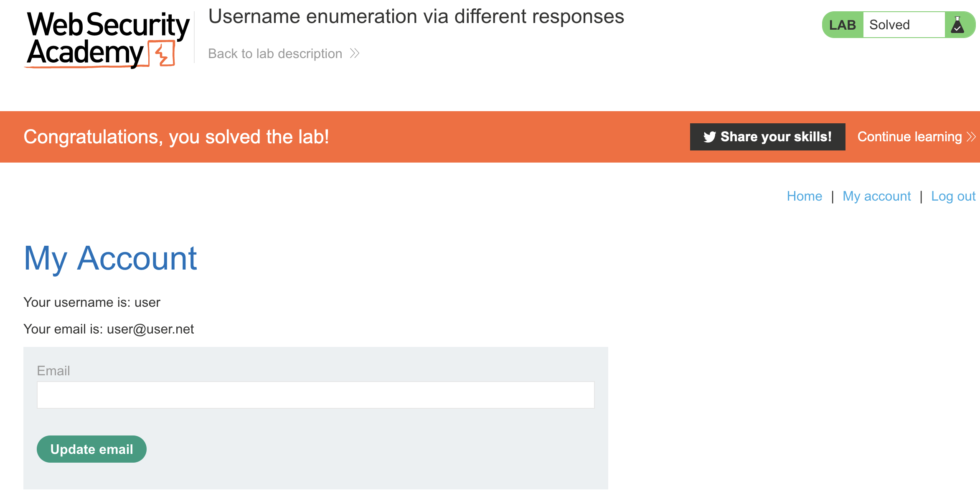Select Log out in navigation
Image resolution: width=980 pixels, height=494 pixels.
coord(953,196)
